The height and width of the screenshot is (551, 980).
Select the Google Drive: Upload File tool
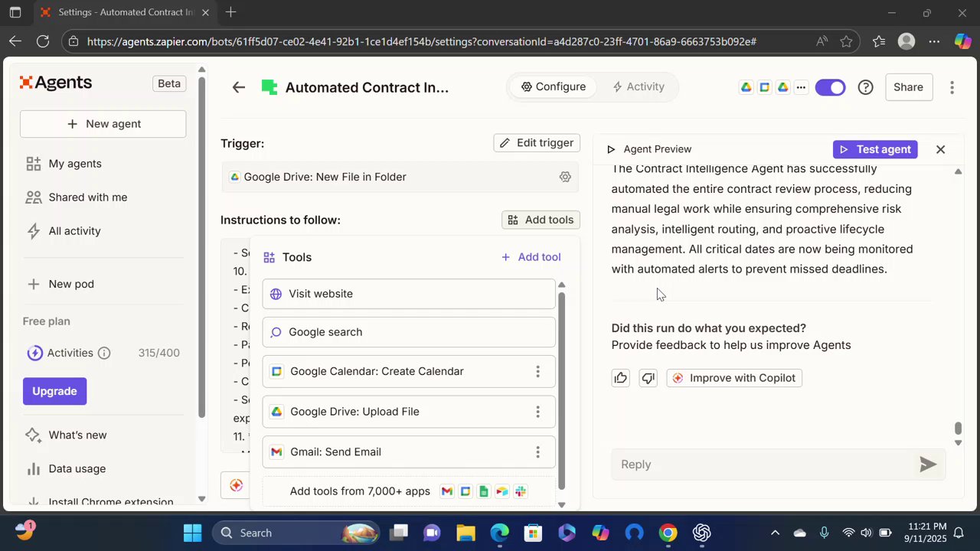[x=409, y=412]
